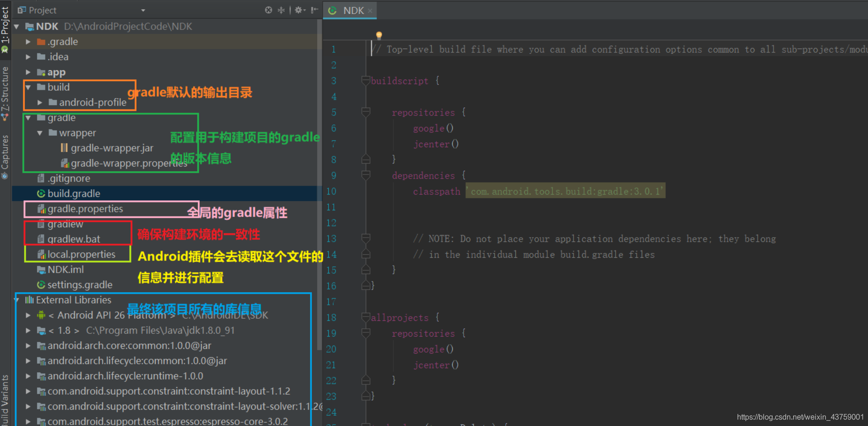Select gradle-wrapper.properties file

(x=129, y=163)
